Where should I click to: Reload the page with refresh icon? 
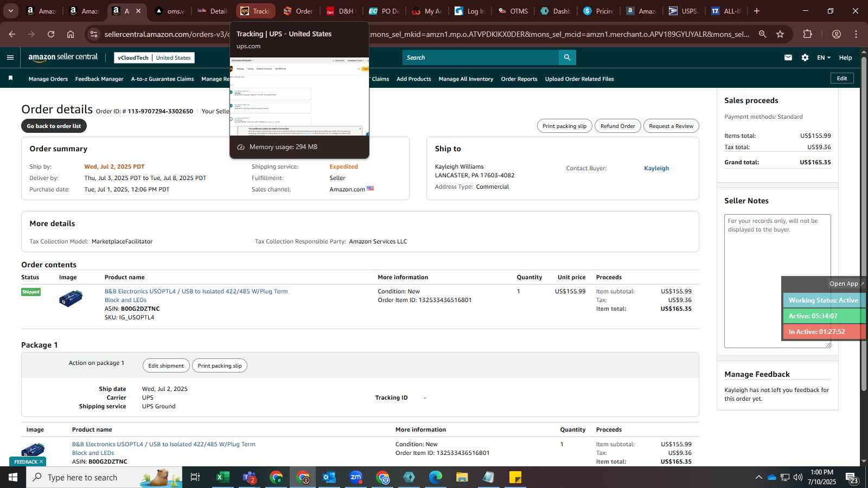click(x=51, y=34)
